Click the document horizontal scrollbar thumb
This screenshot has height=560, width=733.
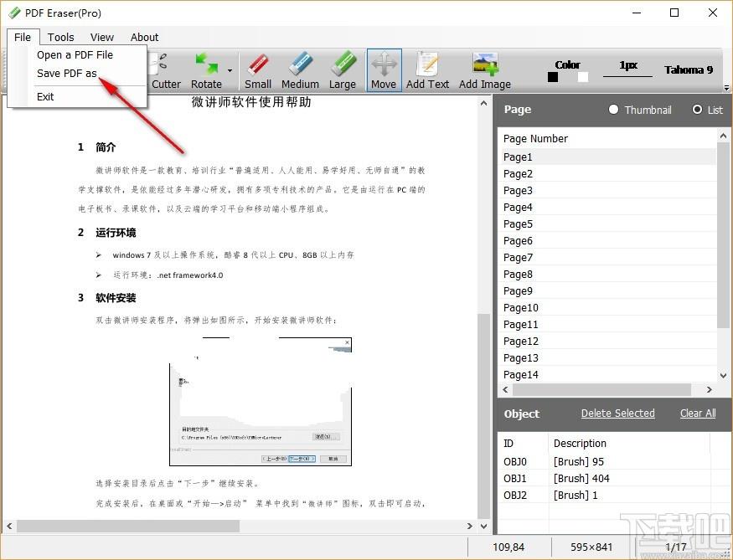(128, 526)
